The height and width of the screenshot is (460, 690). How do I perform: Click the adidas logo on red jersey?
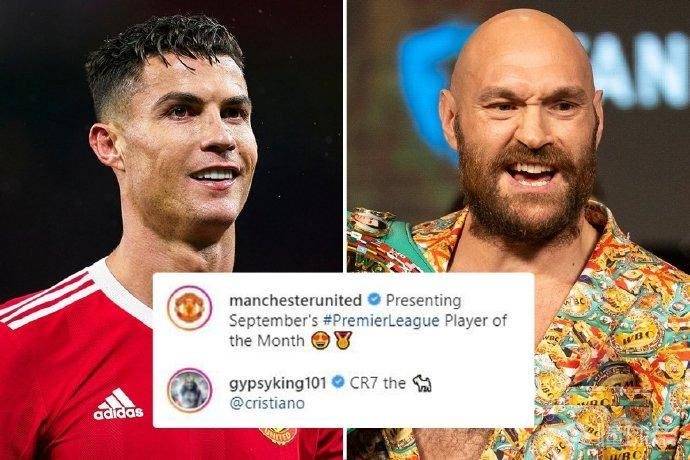118,404
